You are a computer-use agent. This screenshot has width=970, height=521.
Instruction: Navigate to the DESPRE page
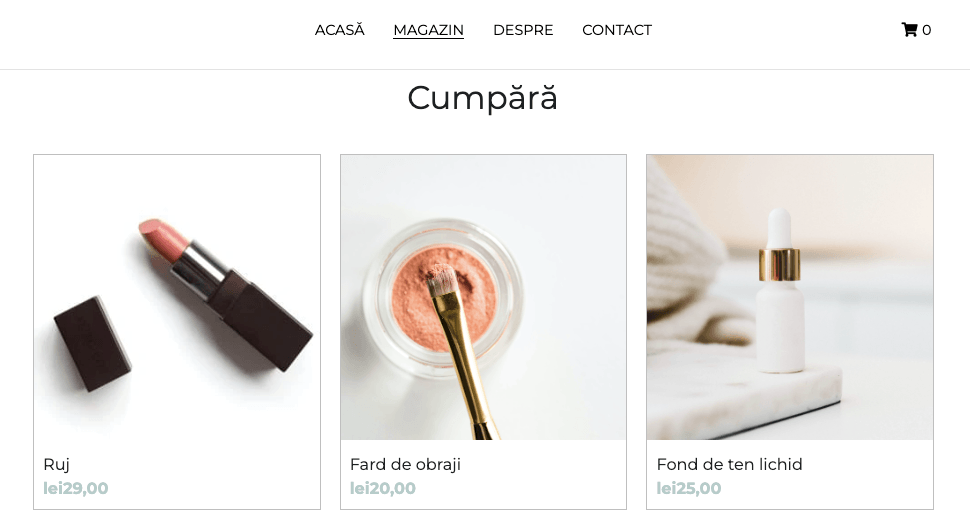pyautogui.click(x=523, y=30)
